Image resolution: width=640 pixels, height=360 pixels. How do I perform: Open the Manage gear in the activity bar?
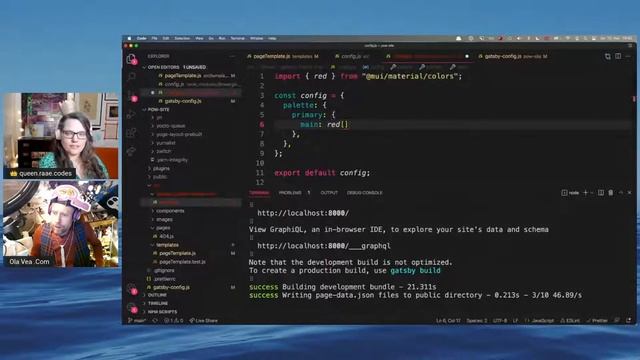131,307
